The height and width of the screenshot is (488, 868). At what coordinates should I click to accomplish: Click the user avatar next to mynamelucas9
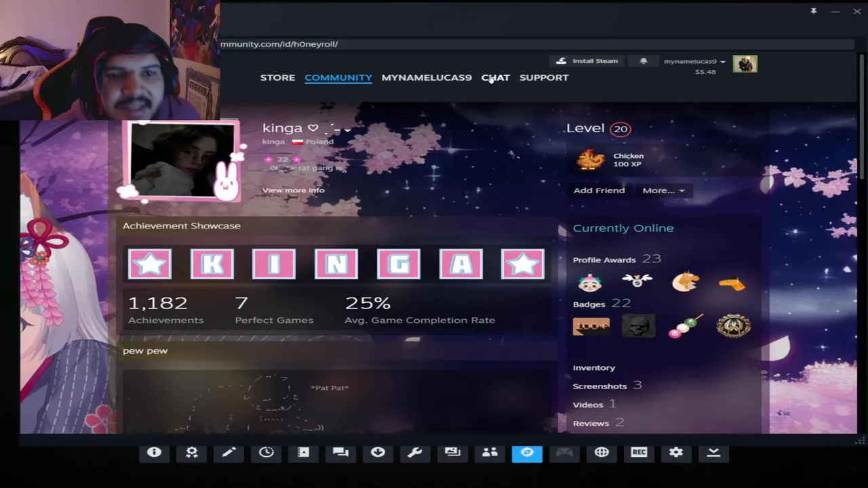[745, 64]
